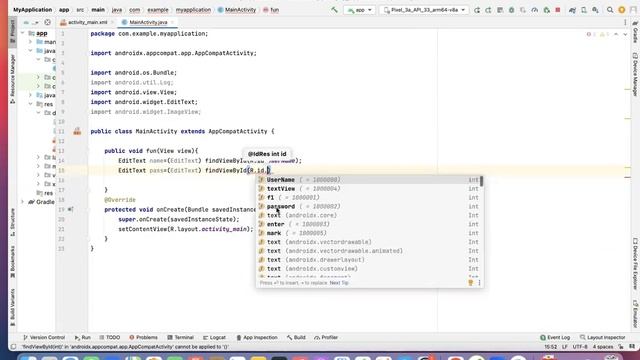Select f1 completion suggestion
The height and width of the screenshot is (360, 640).
click(369, 198)
